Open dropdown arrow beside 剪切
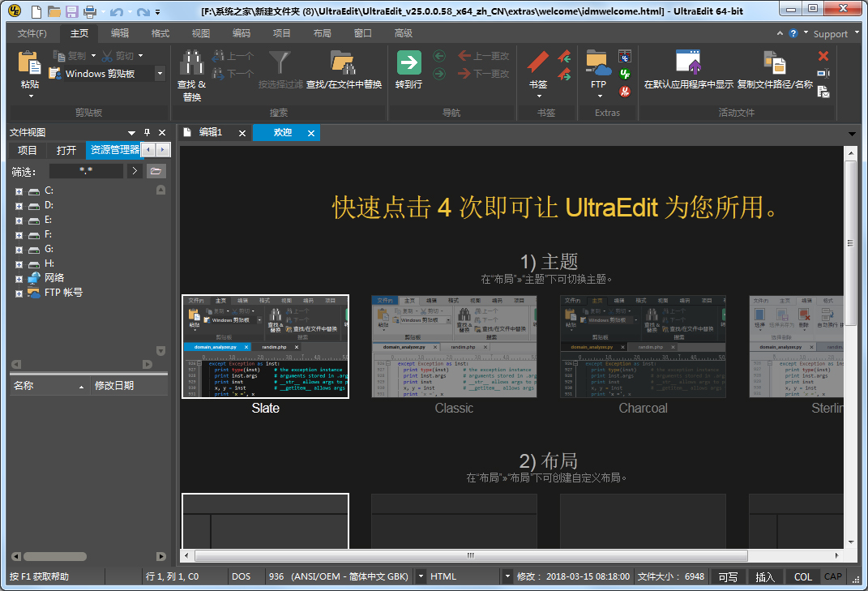 coord(140,55)
